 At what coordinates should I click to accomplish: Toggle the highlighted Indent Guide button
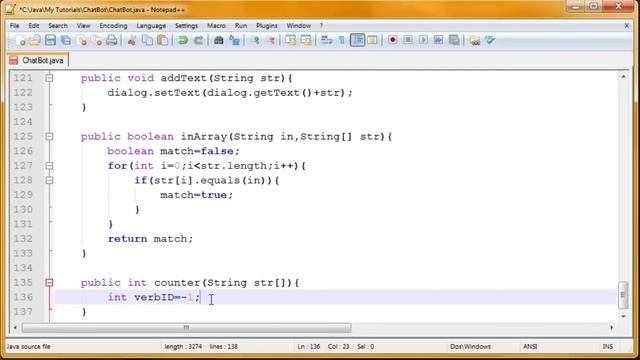point(357,40)
